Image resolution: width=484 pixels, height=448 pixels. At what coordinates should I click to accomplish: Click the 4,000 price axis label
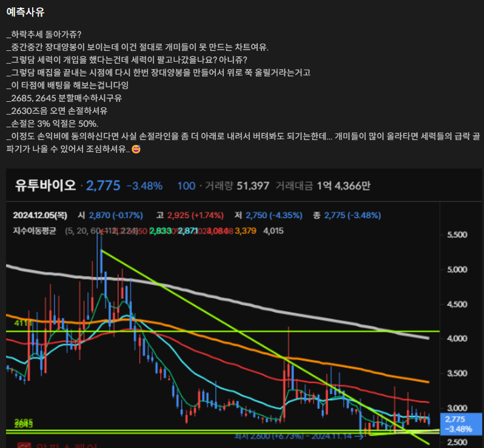click(457, 339)
